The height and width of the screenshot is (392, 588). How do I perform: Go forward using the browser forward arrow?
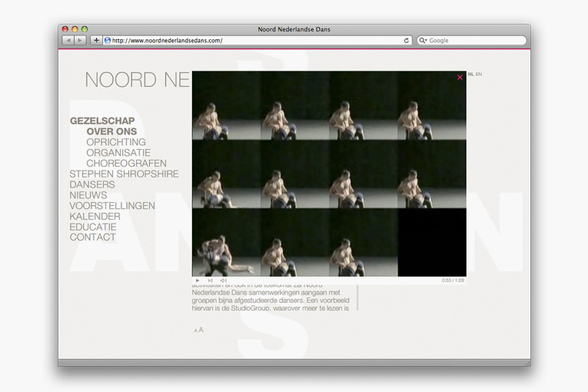click(x=80, y=40)
